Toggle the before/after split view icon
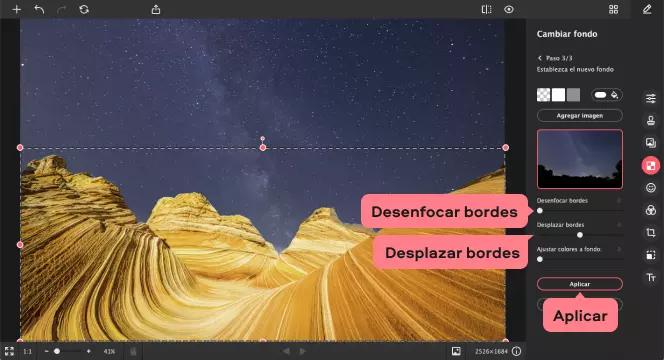This screenshot has height=360, width=664. [x=487, y=9]
